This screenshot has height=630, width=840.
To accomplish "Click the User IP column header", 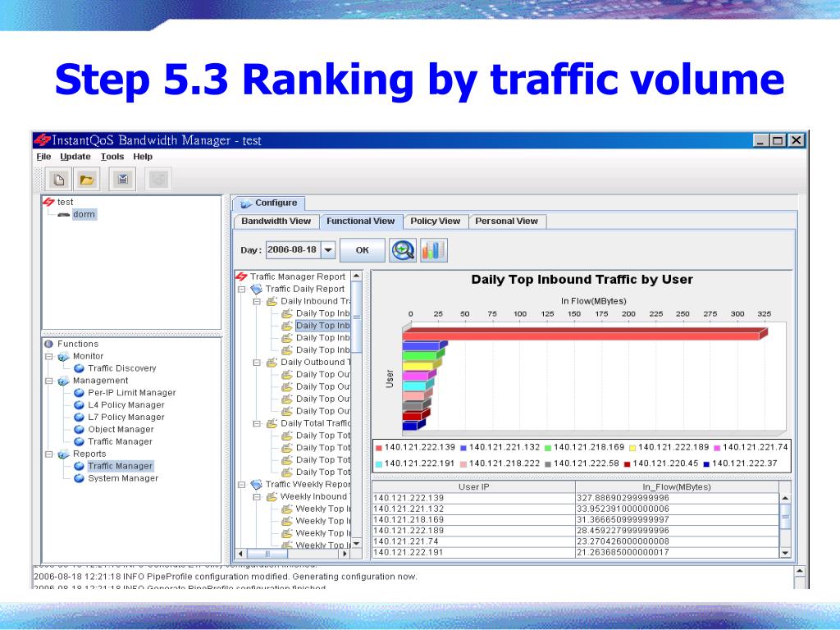I will tap(473, 487).
